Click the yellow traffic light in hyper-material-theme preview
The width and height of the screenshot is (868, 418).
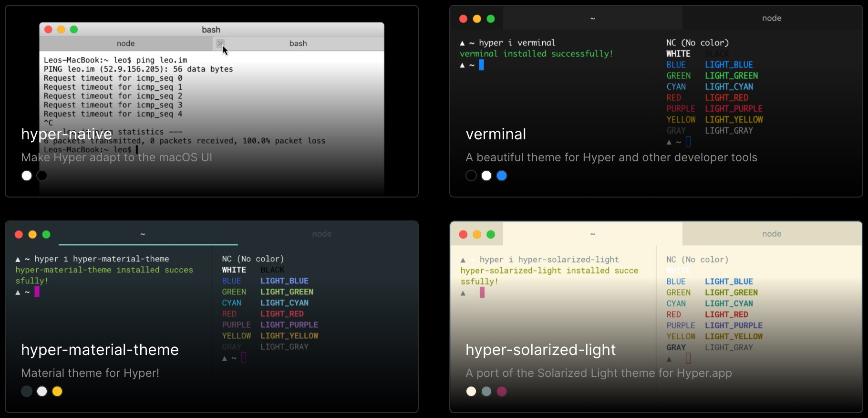click(x=32, y=234)
